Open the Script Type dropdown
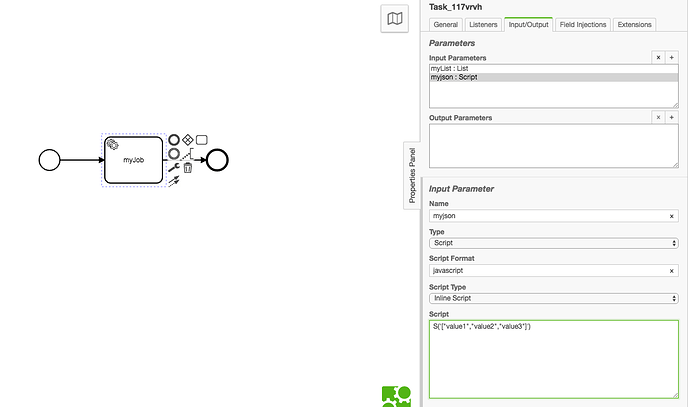Image resolution: width=689 pixels, height=407 pixels. click(x=554, y=298)
